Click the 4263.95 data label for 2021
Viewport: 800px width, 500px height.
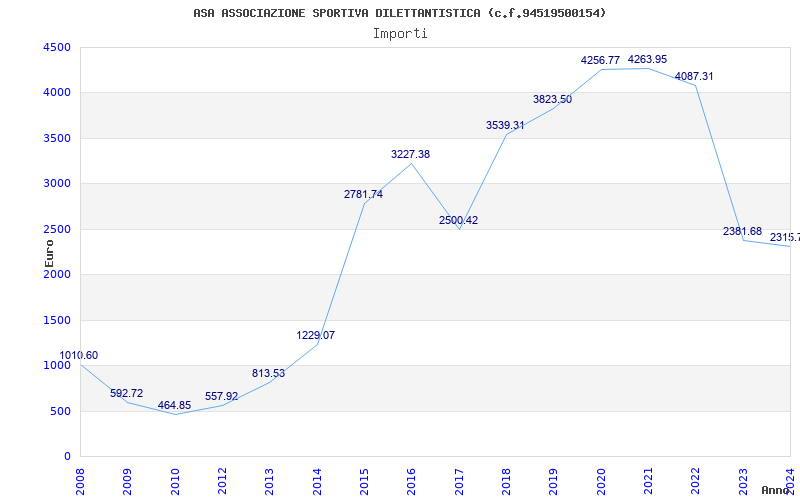[x=648, y=60]
